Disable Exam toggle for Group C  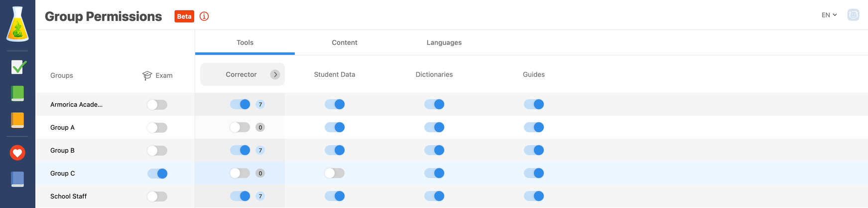tap(157, 174)
